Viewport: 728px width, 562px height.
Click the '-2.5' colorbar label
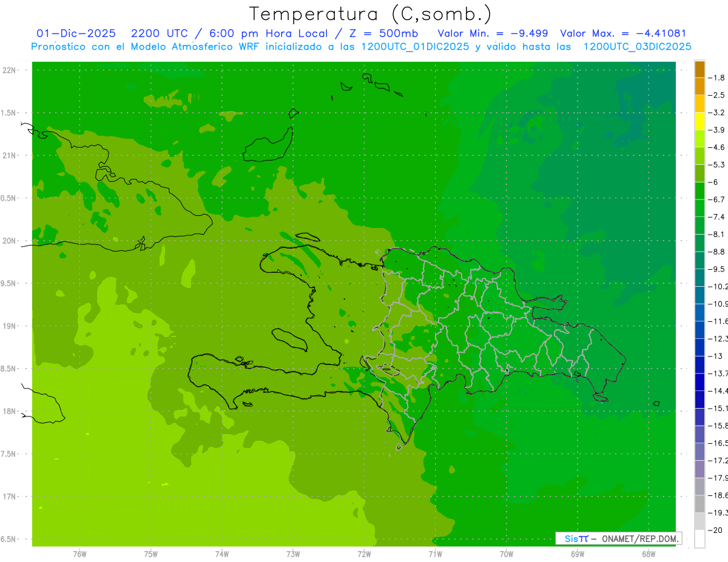[716, 95]
